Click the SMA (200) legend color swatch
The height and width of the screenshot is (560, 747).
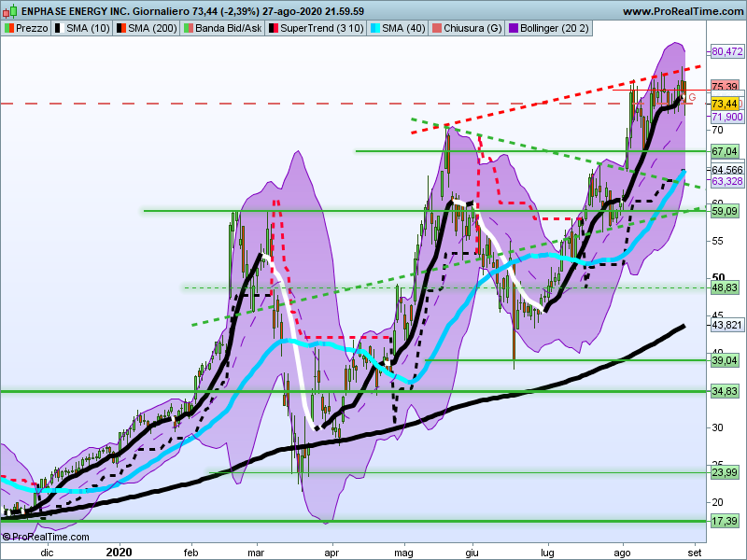(x=121, y=29)
